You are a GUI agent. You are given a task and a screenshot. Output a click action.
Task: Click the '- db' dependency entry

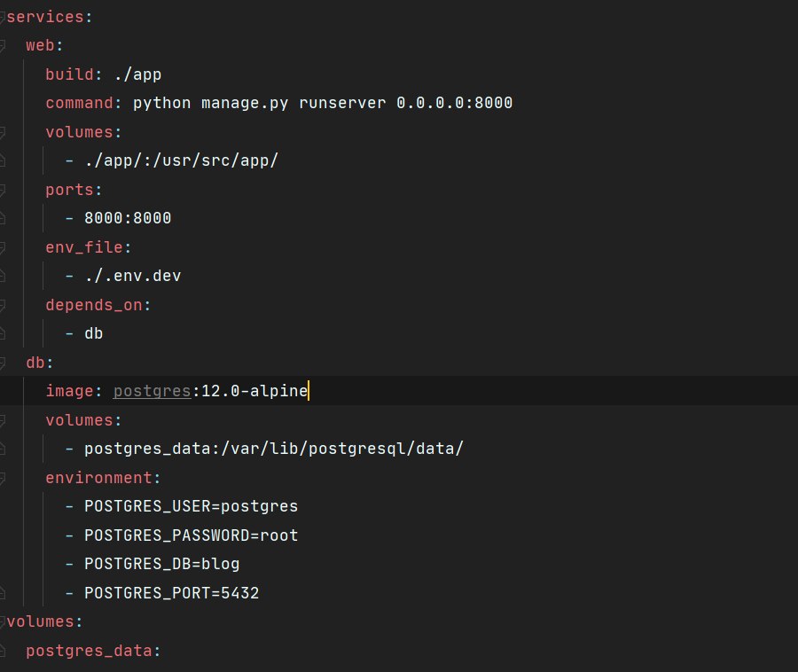point(84,333)
